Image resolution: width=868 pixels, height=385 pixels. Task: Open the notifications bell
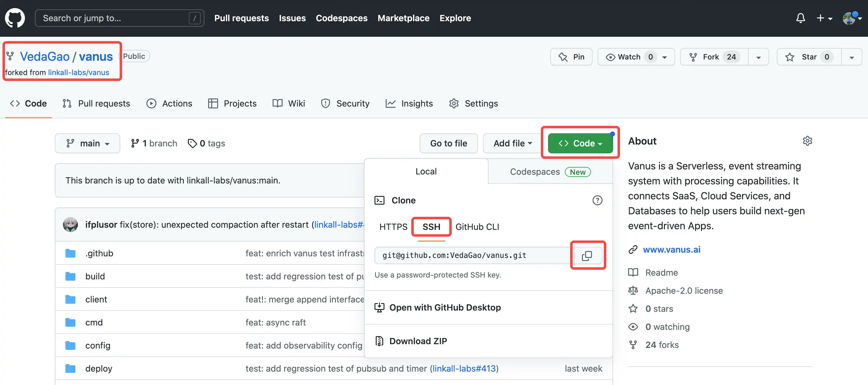[800, 18]
